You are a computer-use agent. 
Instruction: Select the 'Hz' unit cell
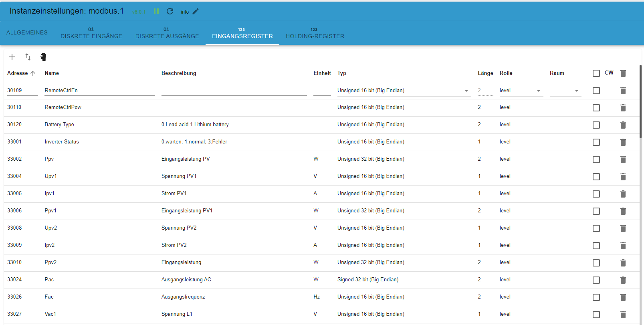[317, 297]
